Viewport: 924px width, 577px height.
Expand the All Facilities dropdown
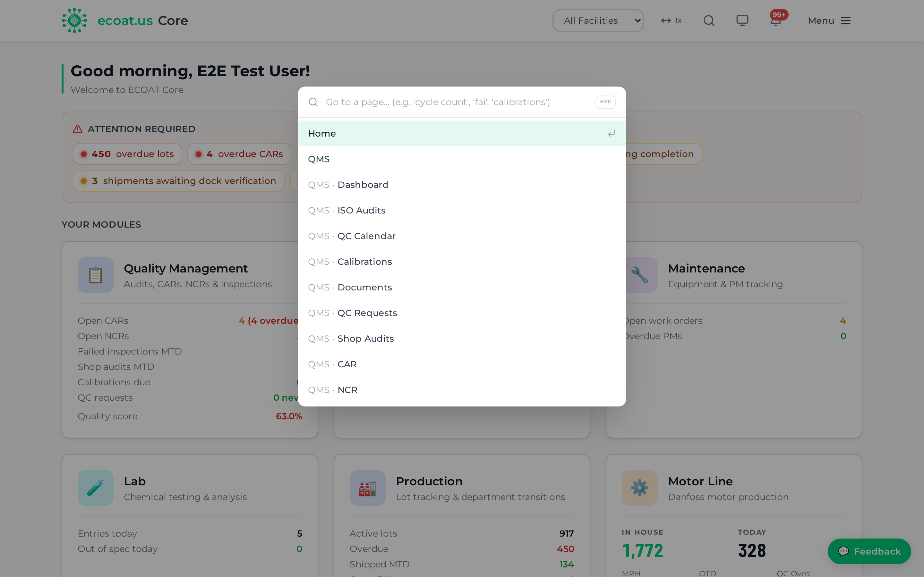click(x=598, y=21)
